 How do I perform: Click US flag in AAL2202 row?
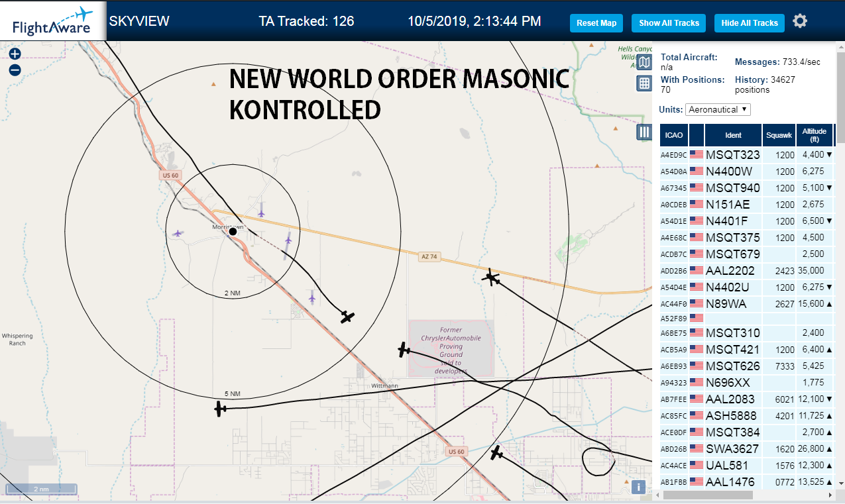coord(696,270)
